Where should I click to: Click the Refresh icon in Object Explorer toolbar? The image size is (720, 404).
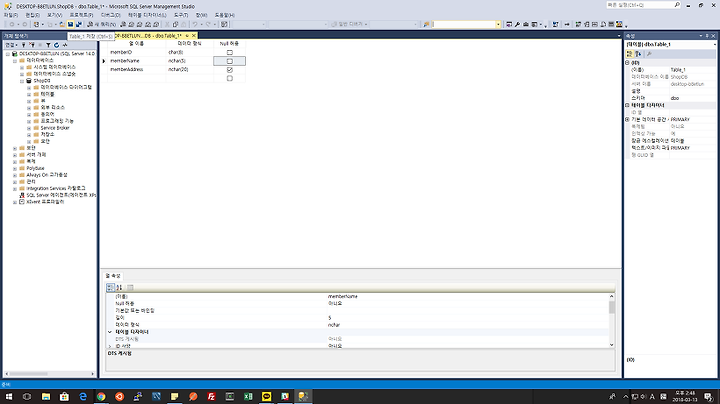56,45
